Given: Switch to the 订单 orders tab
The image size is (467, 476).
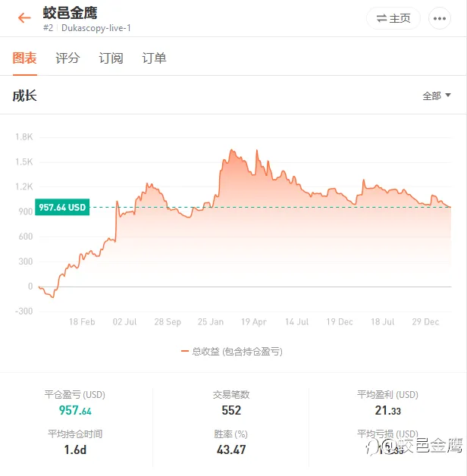Looking at the screenshot, I should (x=154, y=58).
